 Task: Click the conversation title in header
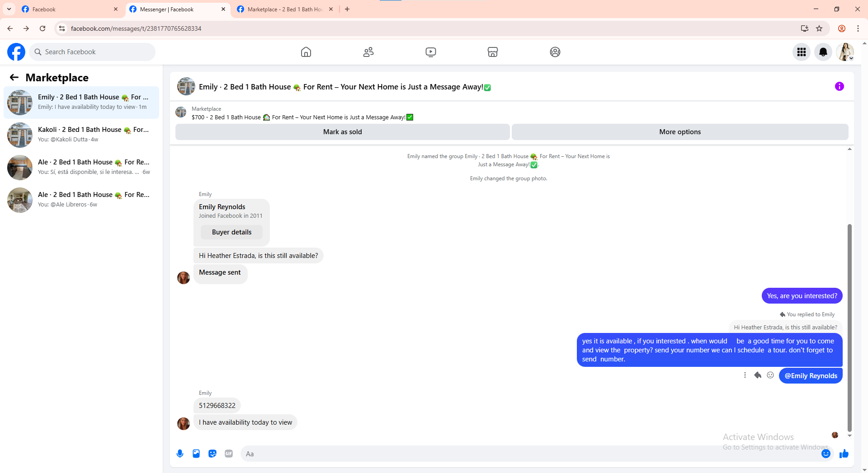pos(345,87)
